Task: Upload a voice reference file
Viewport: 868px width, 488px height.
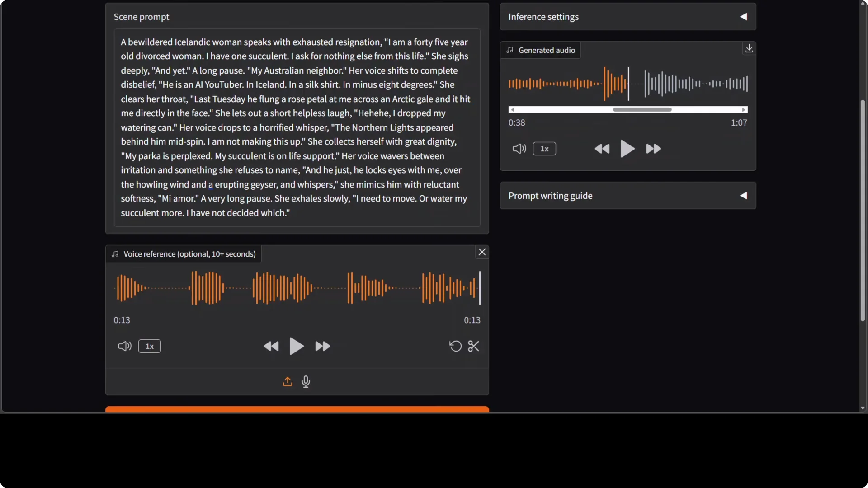Action: coord(288,382)
